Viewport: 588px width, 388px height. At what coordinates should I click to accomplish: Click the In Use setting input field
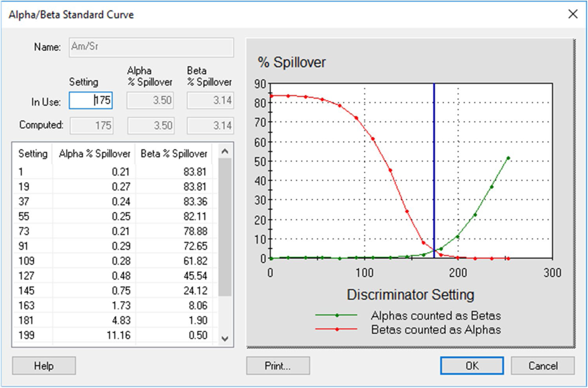click(91, 100)
